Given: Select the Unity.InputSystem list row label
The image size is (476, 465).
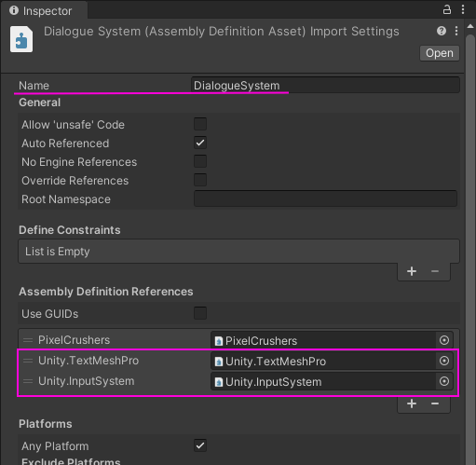Looking at the screenshot, I should tap(87, 381).
